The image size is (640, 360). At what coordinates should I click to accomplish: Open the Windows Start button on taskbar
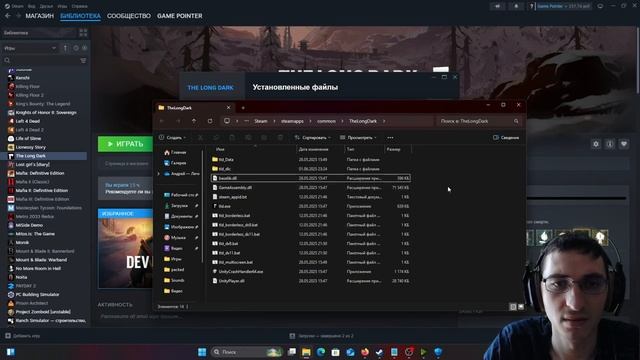(202, 352)
